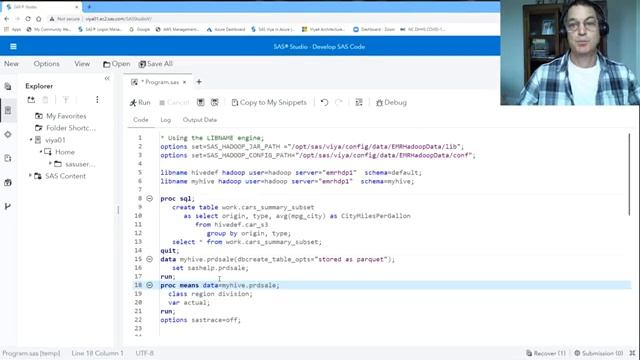Select SAS Content in Explorer
The image size is (640, 360).
[x=60, y=176]
